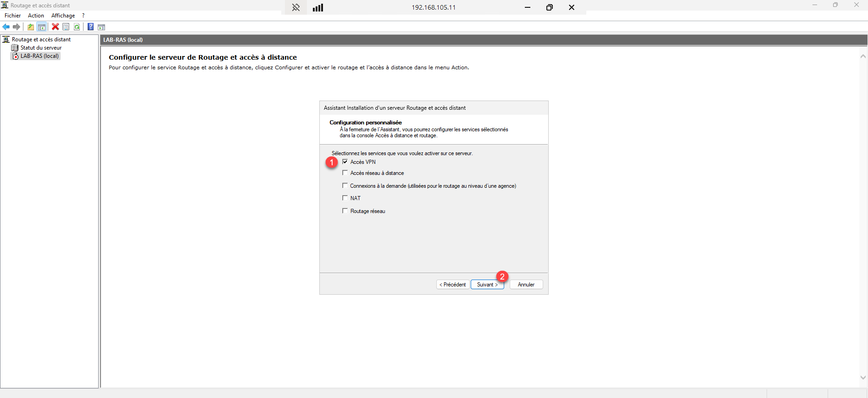Open the Affichage menu
Viewport: 868px width, 398px height.
pos(63,16)
